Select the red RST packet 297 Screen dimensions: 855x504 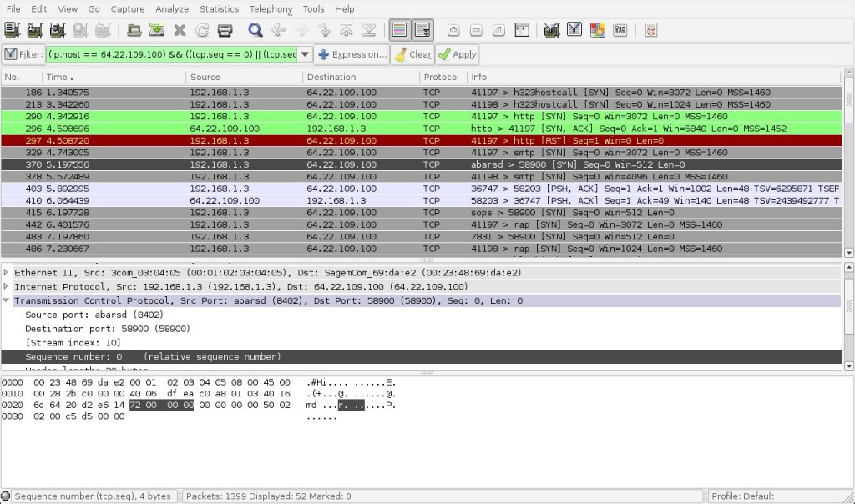point(421,140)
